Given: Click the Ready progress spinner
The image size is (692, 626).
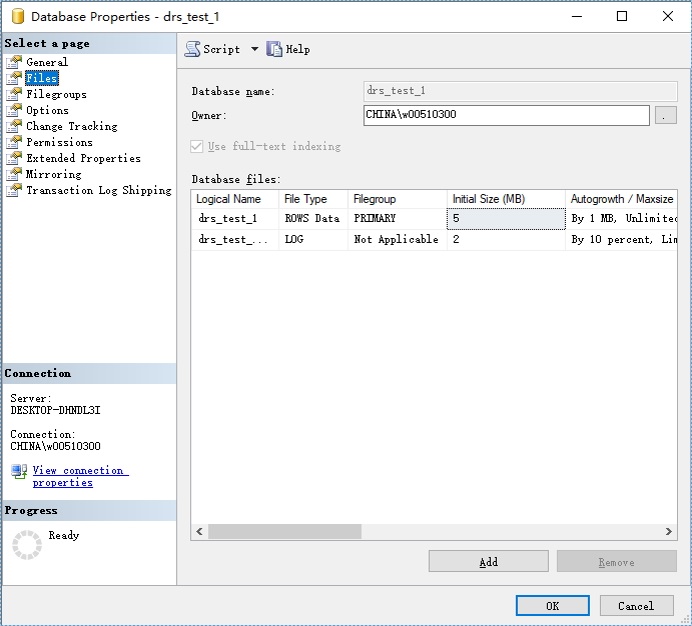Looking at the screenshot, I should pos(27,545).
